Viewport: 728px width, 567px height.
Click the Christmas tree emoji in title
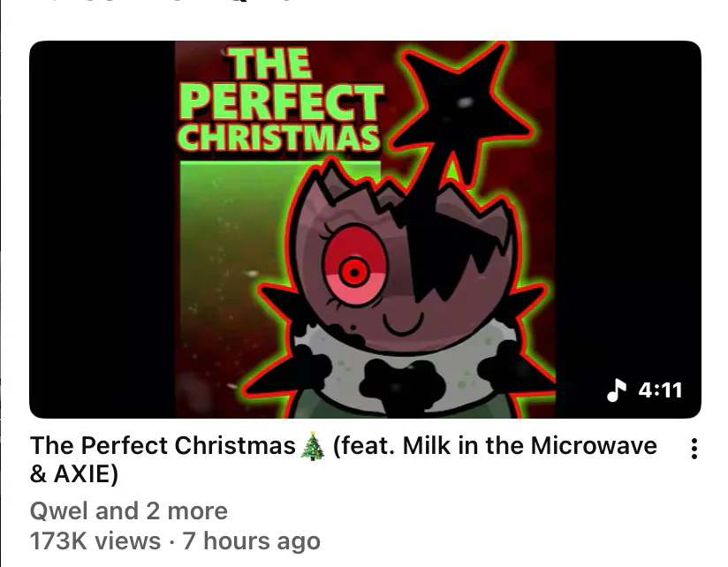coord(313,446)
